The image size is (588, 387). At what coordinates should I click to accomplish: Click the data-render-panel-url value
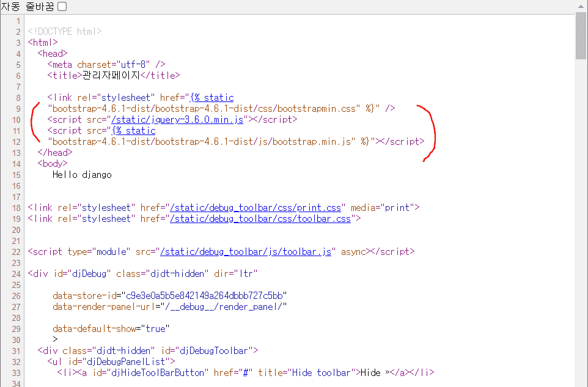(224, 307)
